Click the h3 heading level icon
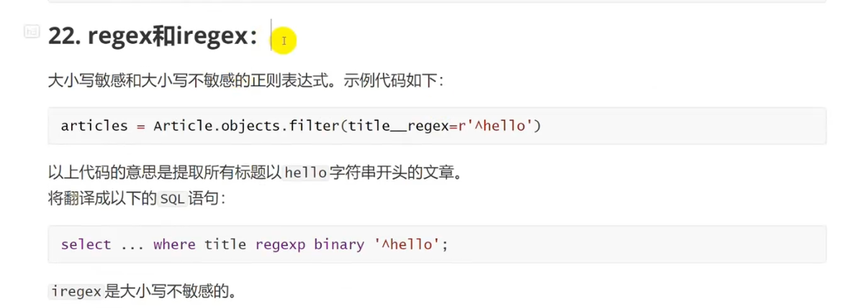The width and height of the screenshot is (868, 308). [x=32, y=31]
